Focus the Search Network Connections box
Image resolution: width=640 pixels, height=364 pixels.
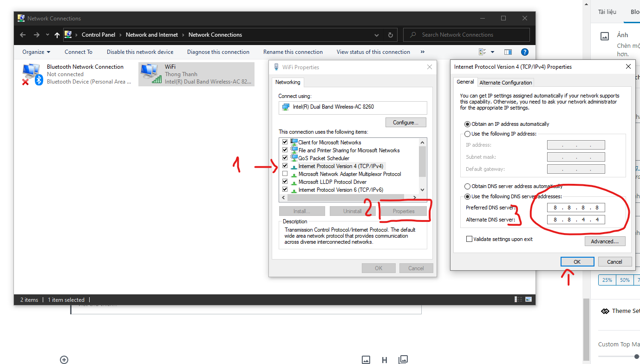[466, 35]
